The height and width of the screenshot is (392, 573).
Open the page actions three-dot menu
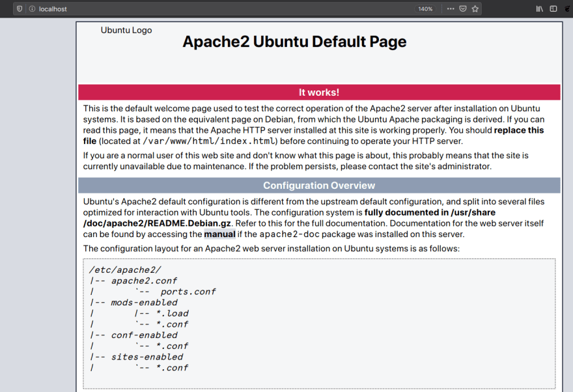pyautogui.click(x=451, y=8)
